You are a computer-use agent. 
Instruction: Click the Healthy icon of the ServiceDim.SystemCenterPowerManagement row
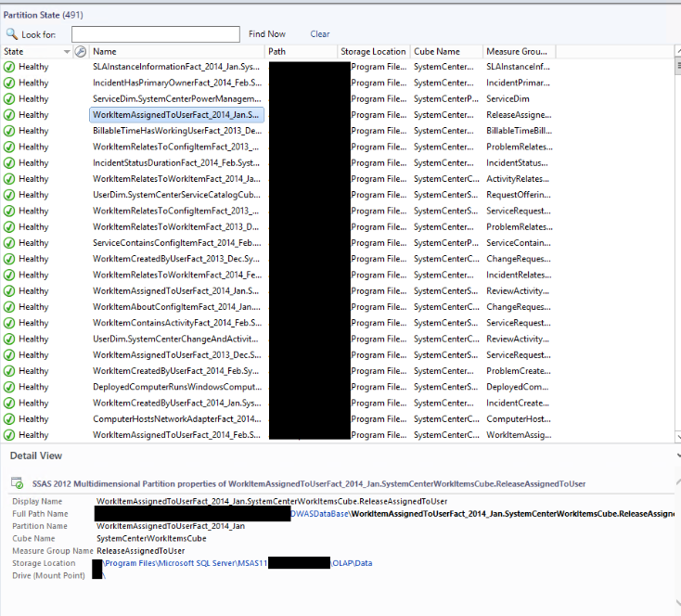pyautogui.click(x=10, y=98)
